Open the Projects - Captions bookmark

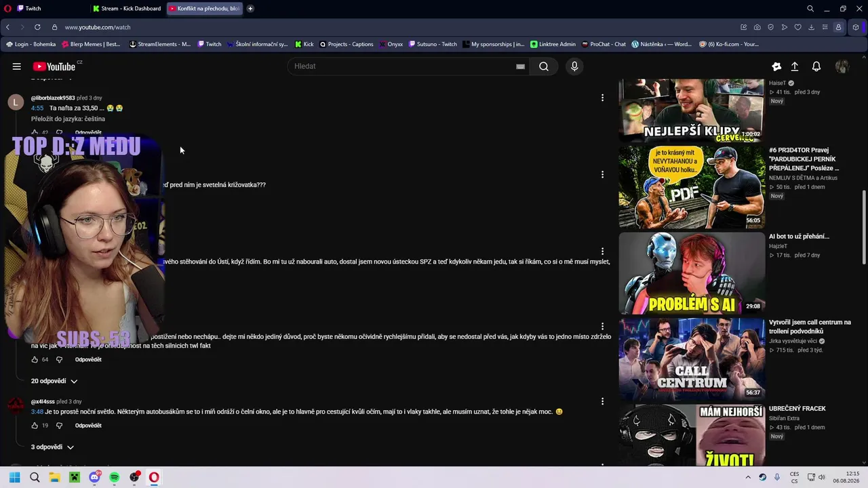[x=346, y=44]
